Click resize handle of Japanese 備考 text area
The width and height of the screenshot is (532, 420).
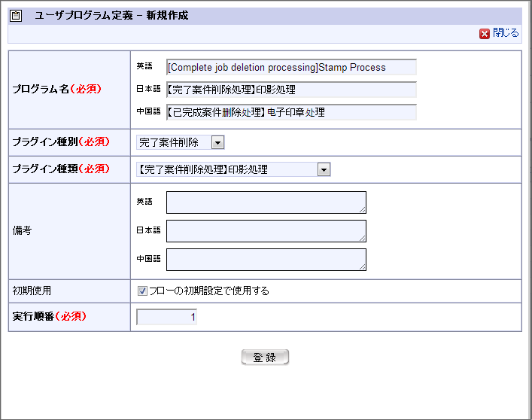pyautogui.click(x=363, y=239)
